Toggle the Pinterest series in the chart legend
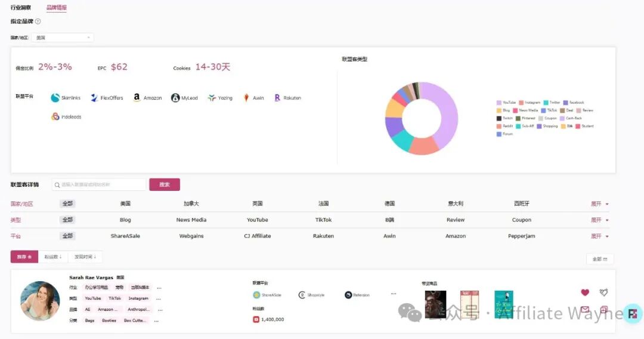The image size is (644, 339). tap(526, 118)
